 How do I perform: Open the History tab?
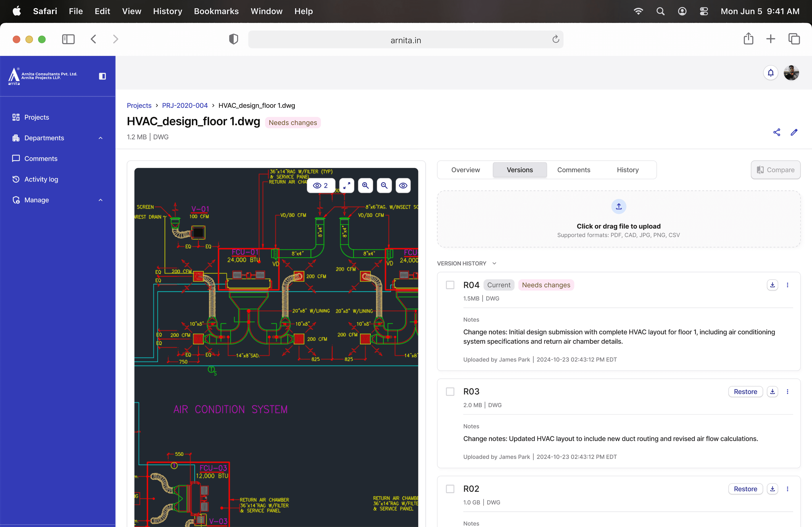click(x=627, y=170)
